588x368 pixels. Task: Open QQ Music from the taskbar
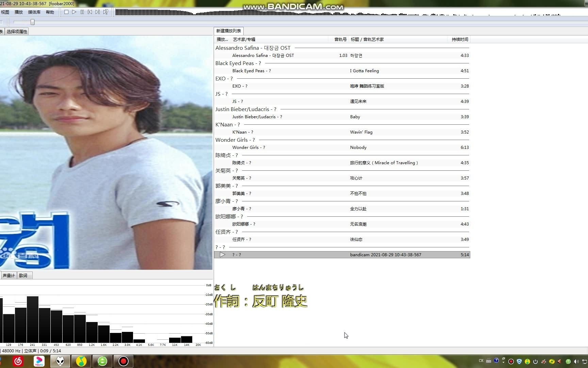coord(81,361)
